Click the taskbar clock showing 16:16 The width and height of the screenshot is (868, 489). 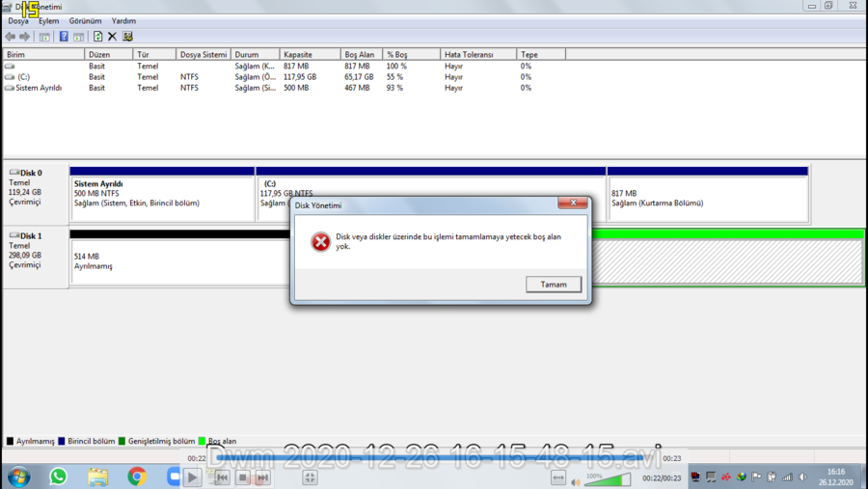(836, 476)
